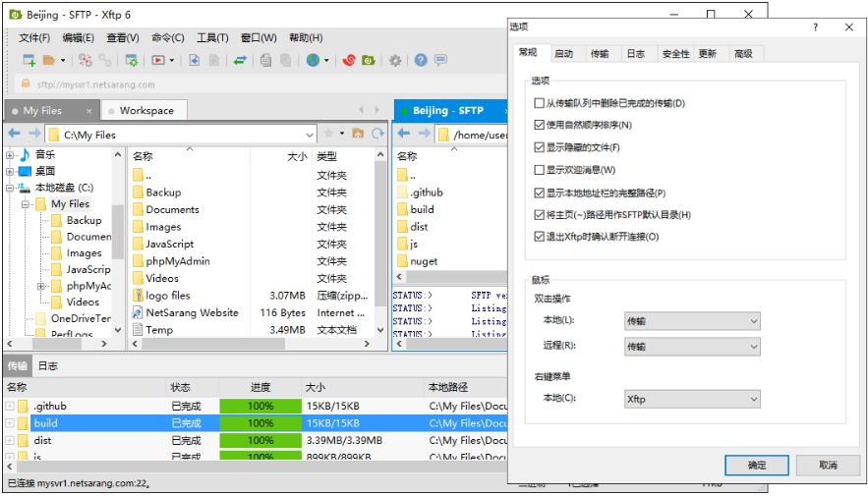
Task: Click the local home-folder icon
Action: (358, 134)
